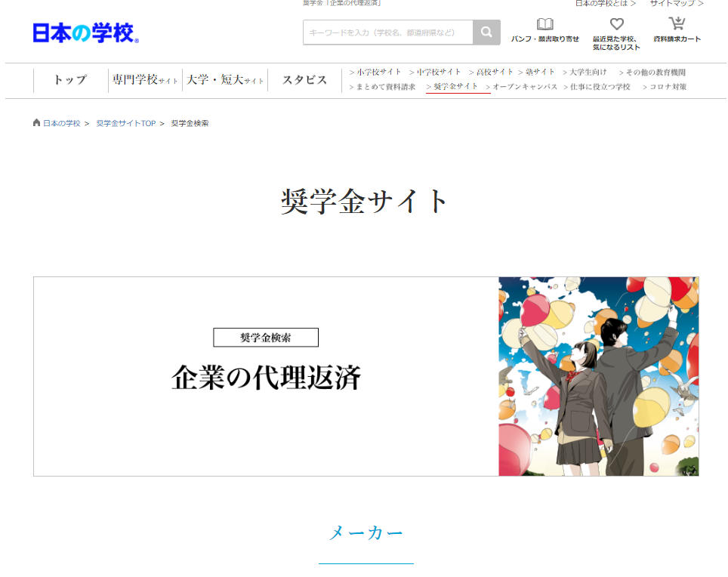
Task: Focus the keyword search input field
Action: (x=388, y=32)
